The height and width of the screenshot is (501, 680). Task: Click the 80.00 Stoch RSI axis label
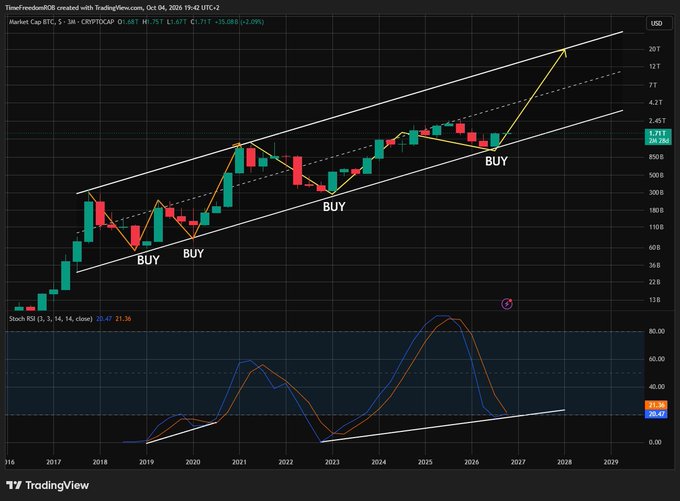coord(657,331)
